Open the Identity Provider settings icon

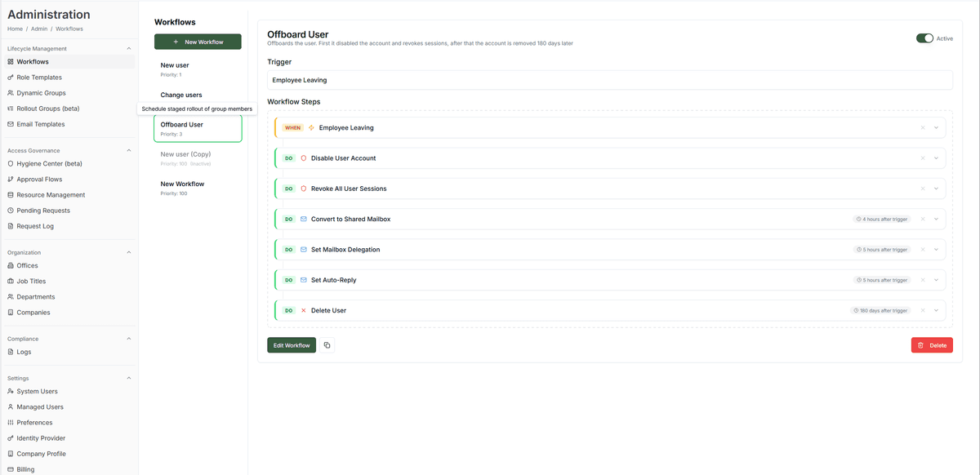[11, 437]
